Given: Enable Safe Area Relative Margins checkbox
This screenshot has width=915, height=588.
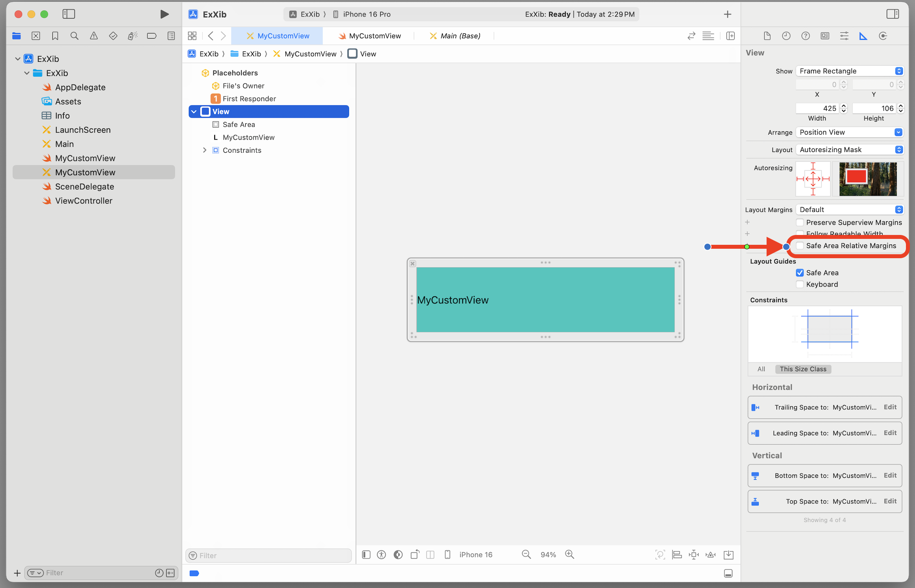Looking at the screenshot, I should tap(800, 246).
